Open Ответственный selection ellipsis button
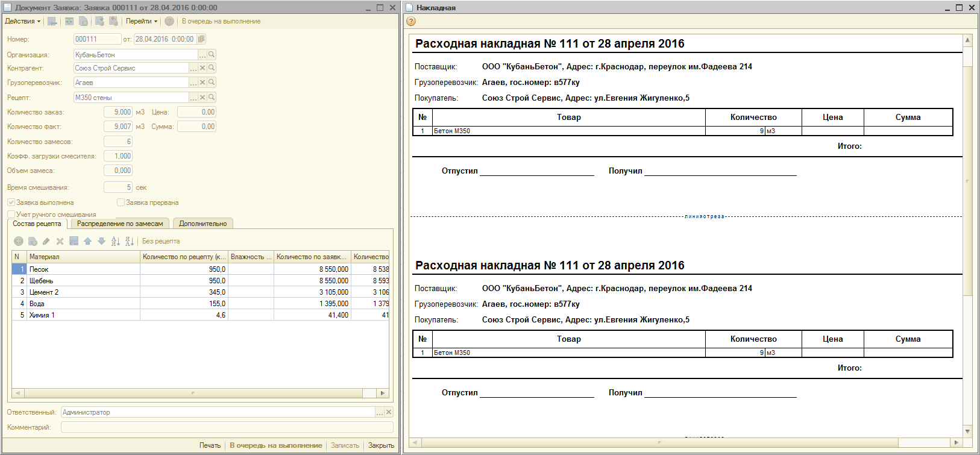Image resolution: width=980 pixels, height=455 pixels. (380, 412)
